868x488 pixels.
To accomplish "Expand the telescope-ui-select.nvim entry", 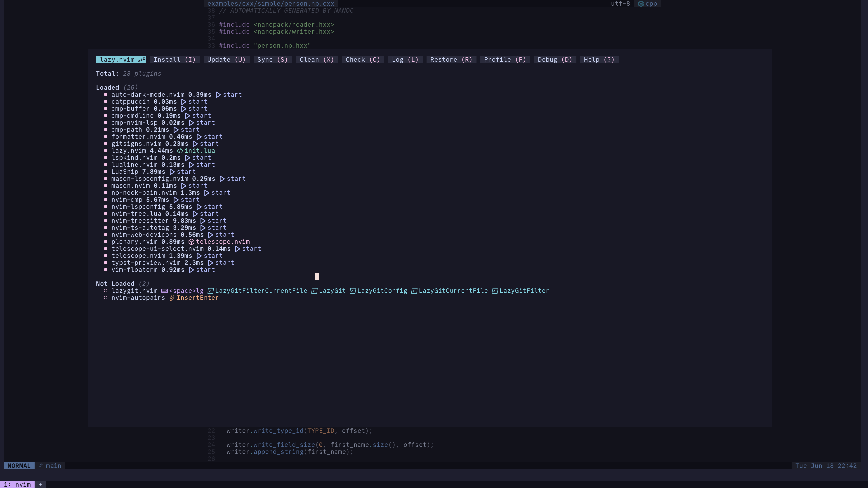I will coord(157,249).
